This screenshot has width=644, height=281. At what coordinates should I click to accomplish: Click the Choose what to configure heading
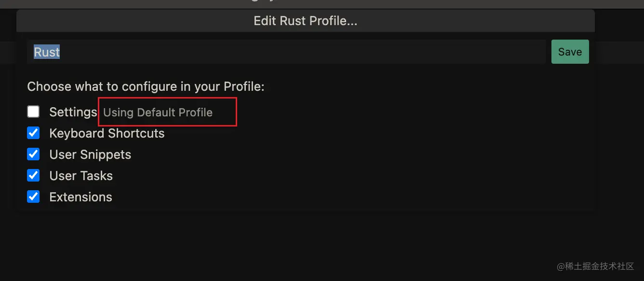click(x=146, y=87)
